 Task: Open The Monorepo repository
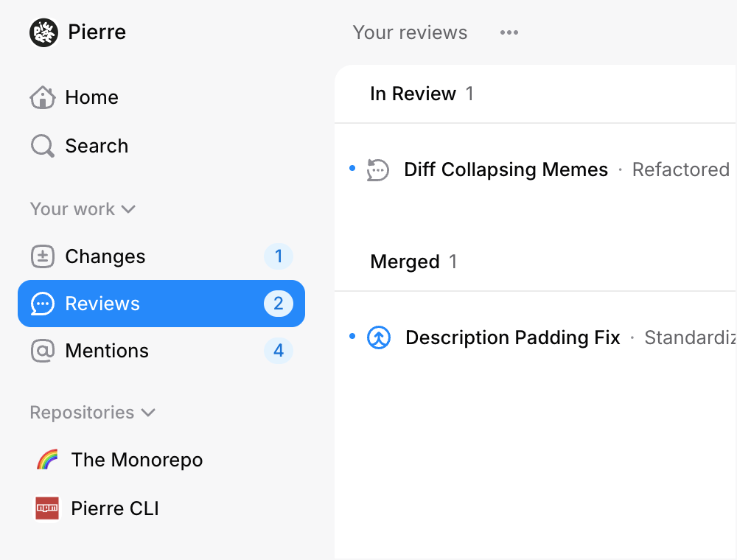136,460
